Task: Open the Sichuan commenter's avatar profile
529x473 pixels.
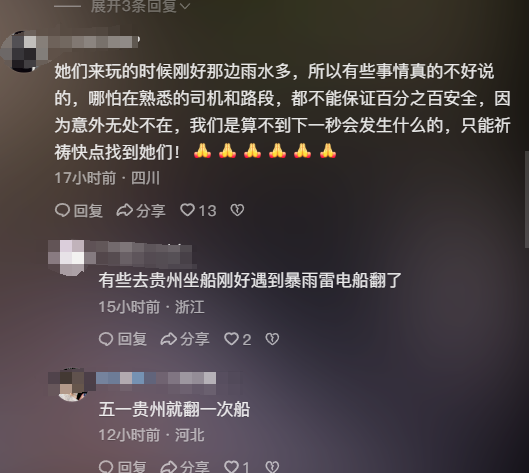Action: pos(24,51)
